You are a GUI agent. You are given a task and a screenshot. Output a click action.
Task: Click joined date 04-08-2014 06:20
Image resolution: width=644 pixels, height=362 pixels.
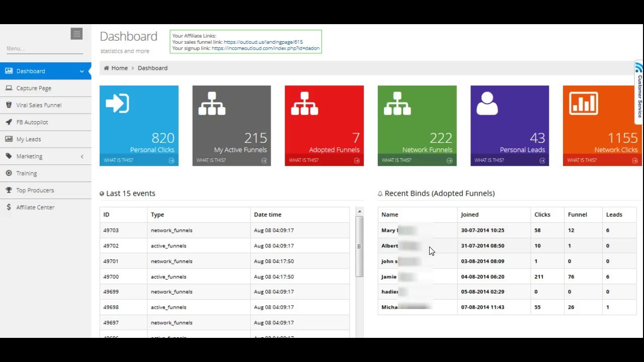482,277
